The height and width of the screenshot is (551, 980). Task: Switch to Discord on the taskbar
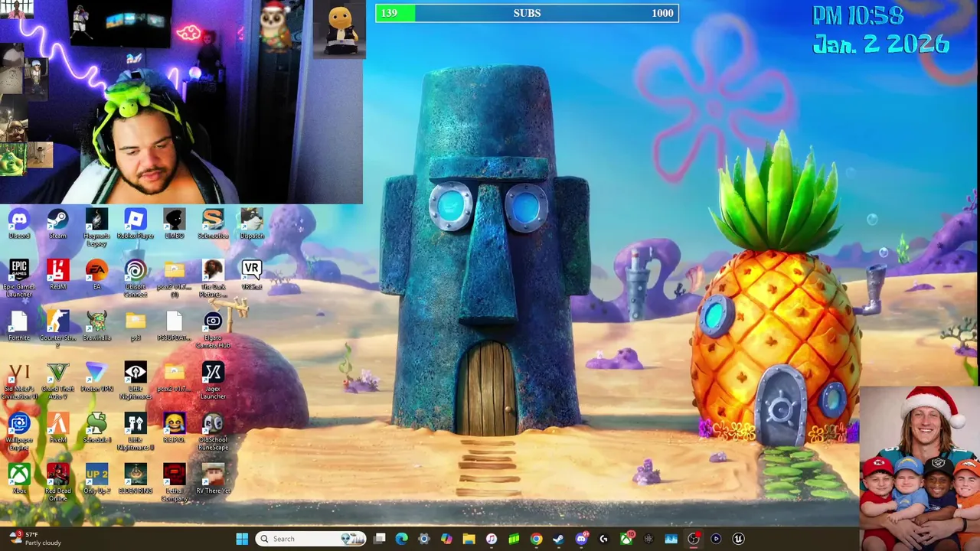pyautogui.click(x=581, y=539)
